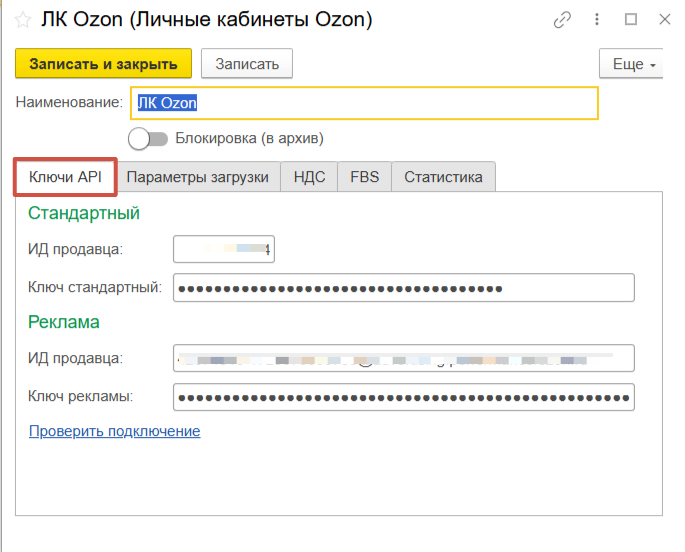Click the Записать и закрыть button
685x552 pixels.
[103, 63]
